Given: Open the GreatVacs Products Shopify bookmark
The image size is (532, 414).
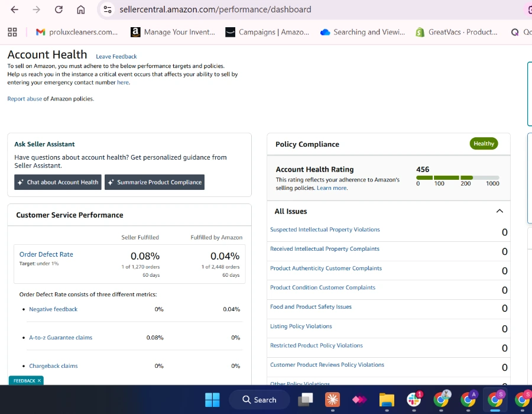Looking at the screenshot, I should [457, 32].
